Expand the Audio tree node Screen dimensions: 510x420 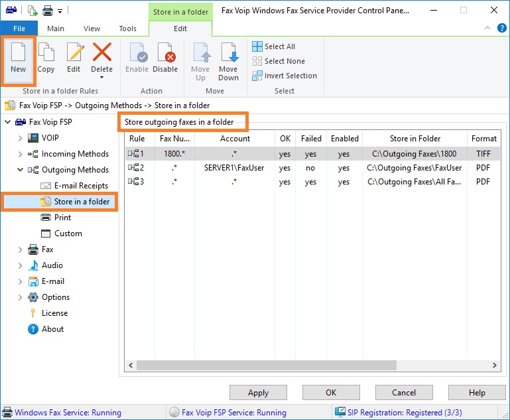20,265
